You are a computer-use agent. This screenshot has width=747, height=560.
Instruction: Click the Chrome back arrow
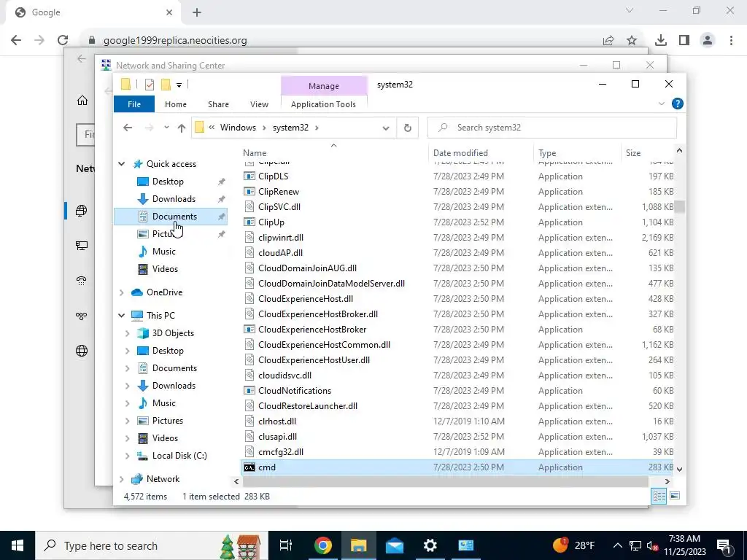(x=16, y=40)
